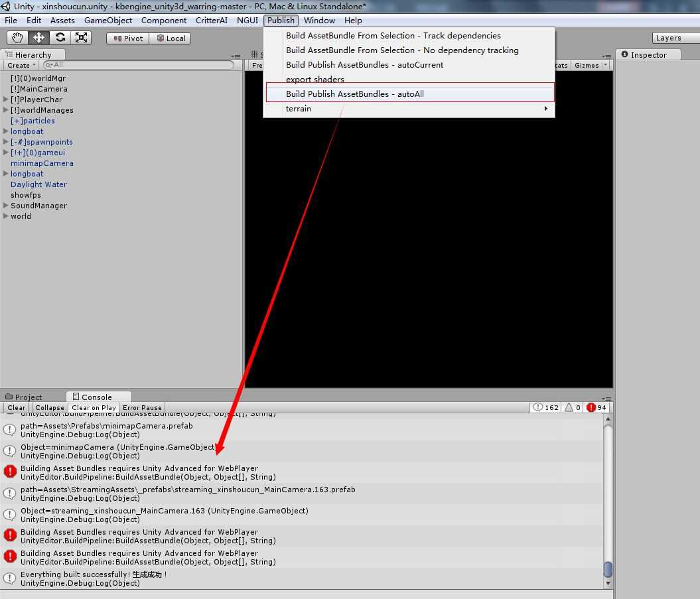Click the console scrollbar down arrow

tap(608, 583)
